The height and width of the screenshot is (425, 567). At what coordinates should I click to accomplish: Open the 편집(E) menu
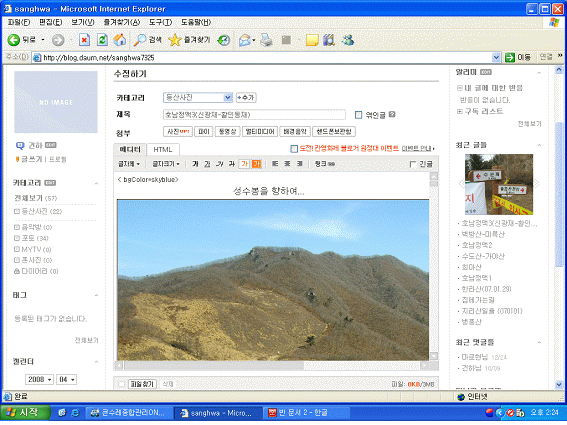pyautogui.click(x=51, y=22)
